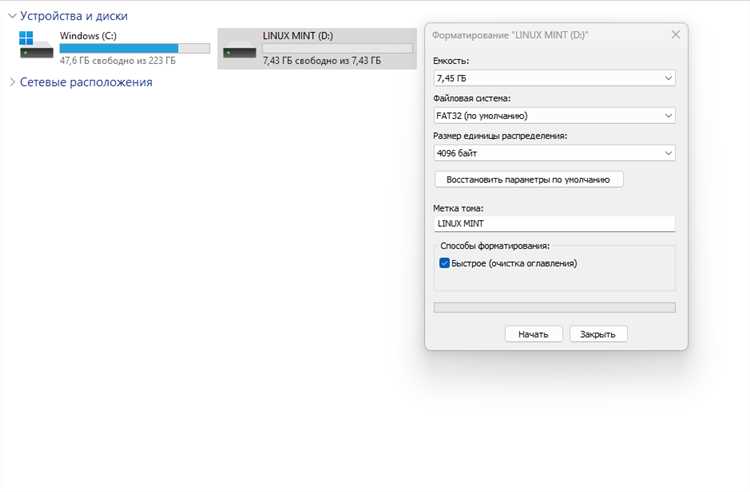
Task: Select the LINUX MINT (D:) drive icon
Action: click(x=240, y=50)
